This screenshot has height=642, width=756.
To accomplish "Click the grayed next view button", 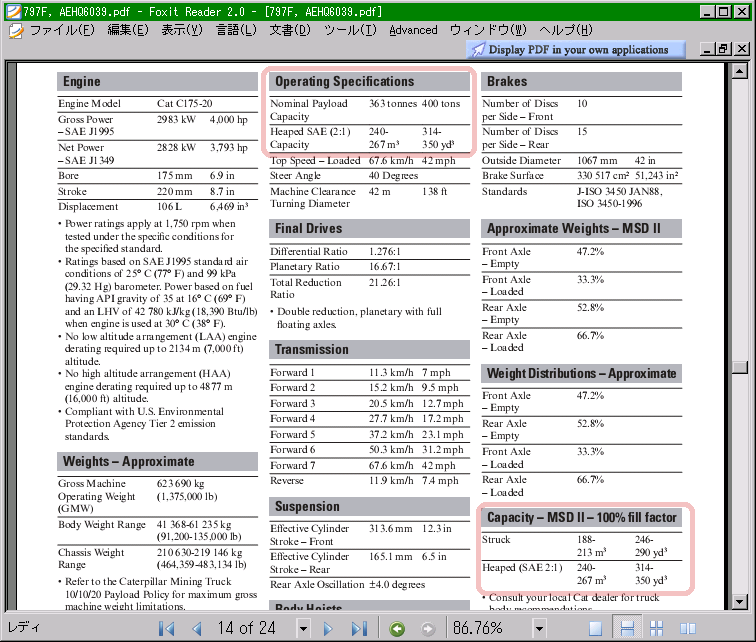I will point(428,629).
